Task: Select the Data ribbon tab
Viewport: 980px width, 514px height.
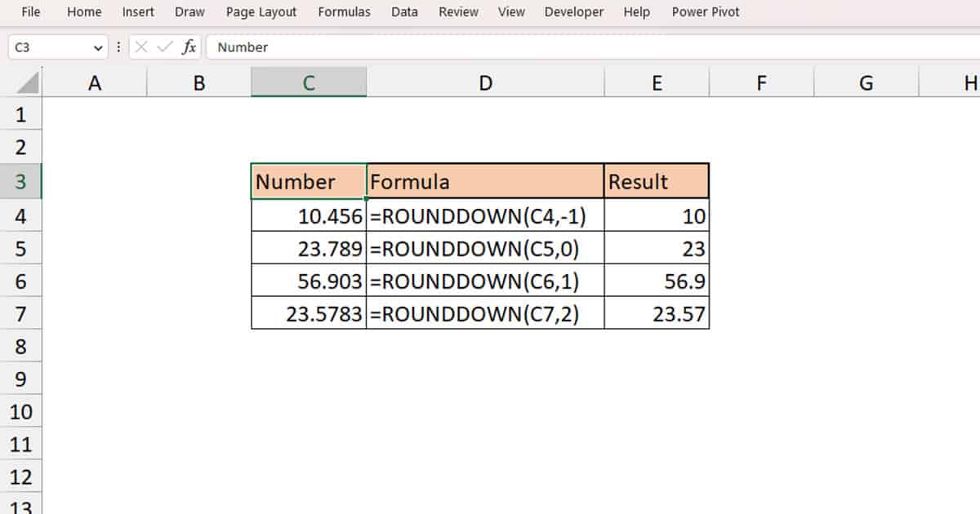Action: coord(403,12)
